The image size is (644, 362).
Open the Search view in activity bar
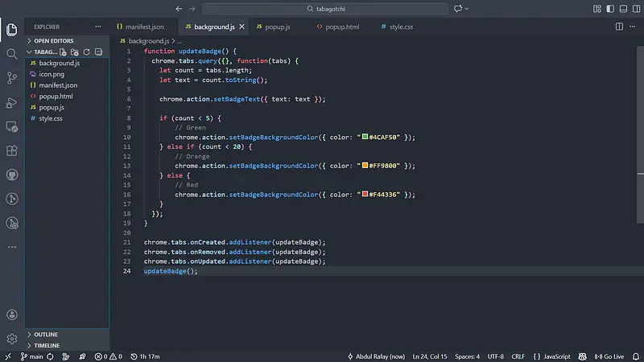tap(12, 54)
